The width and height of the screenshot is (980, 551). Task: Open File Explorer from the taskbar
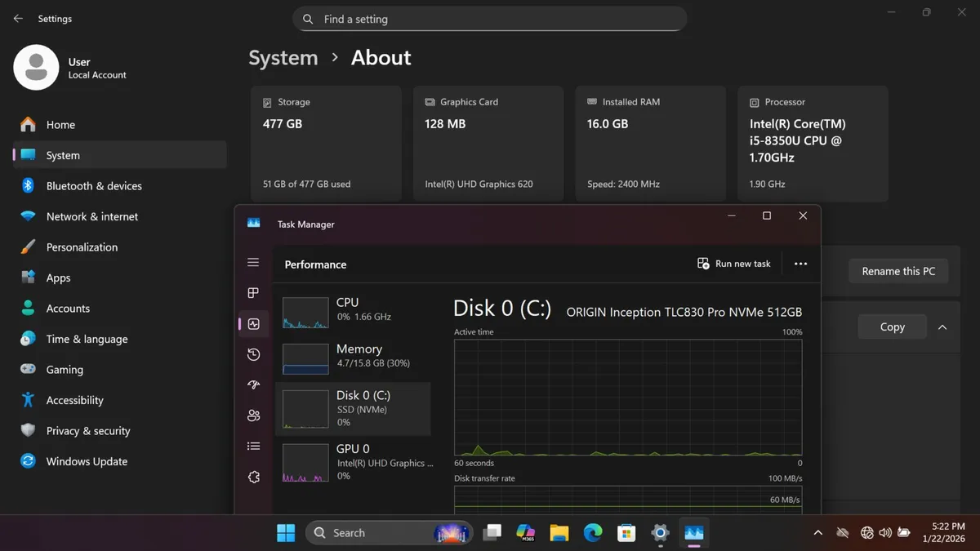pos(559,533)
